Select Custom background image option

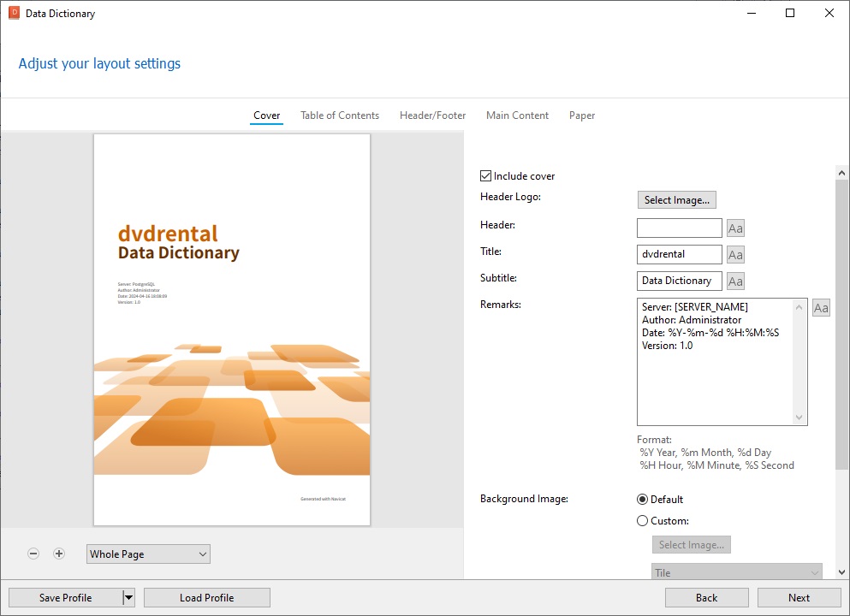[642, 521]
